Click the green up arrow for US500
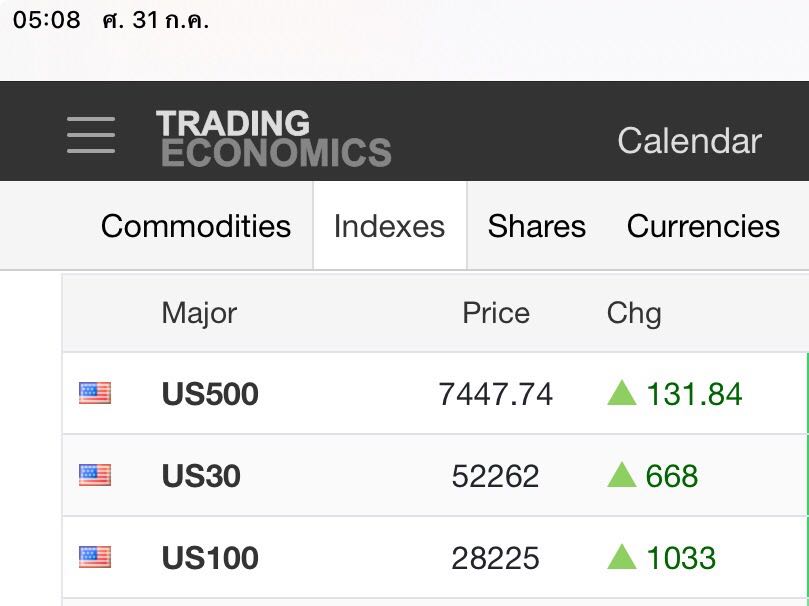Viewport: 809px width, 606px height. pyautogui.click(x=622, y=392)
